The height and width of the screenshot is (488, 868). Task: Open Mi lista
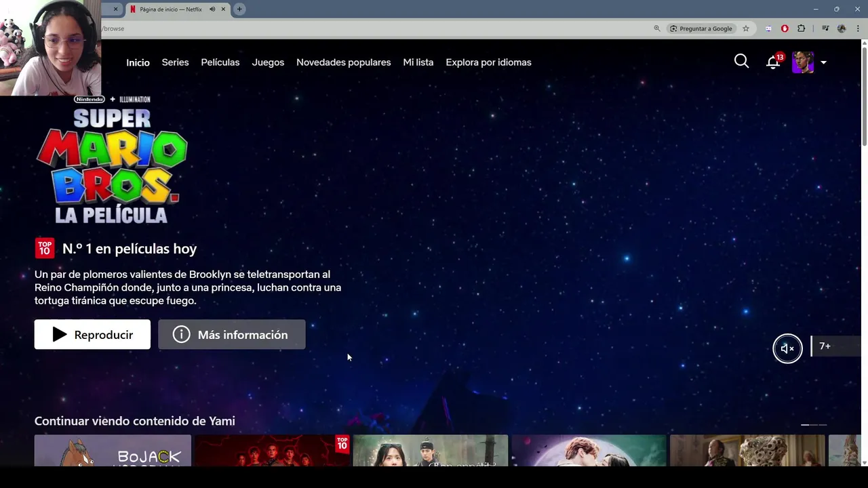(x=418, y=62)
